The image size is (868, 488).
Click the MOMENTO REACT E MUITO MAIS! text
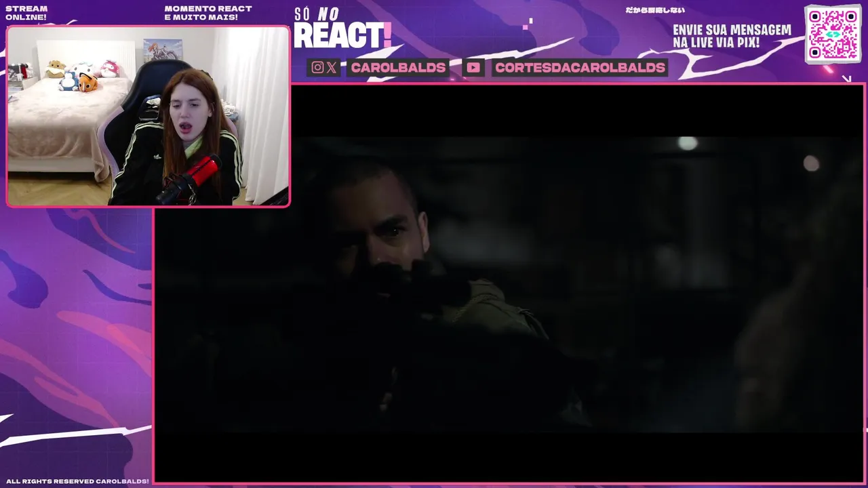click(x=208, y=13)
